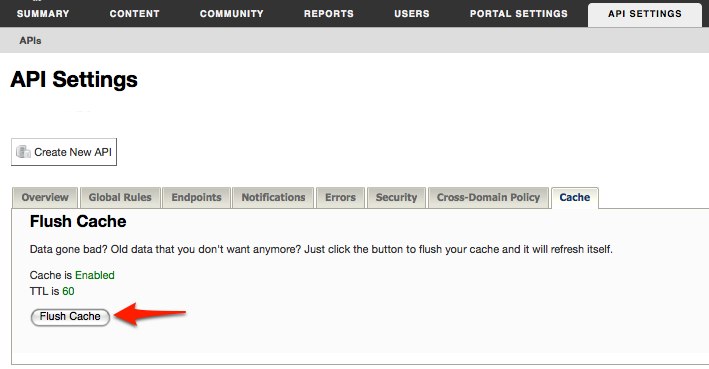This screenshot has width=709, height=369.
Task: Click the APIs sub-navigation link
Action: [x=30, y=40]
